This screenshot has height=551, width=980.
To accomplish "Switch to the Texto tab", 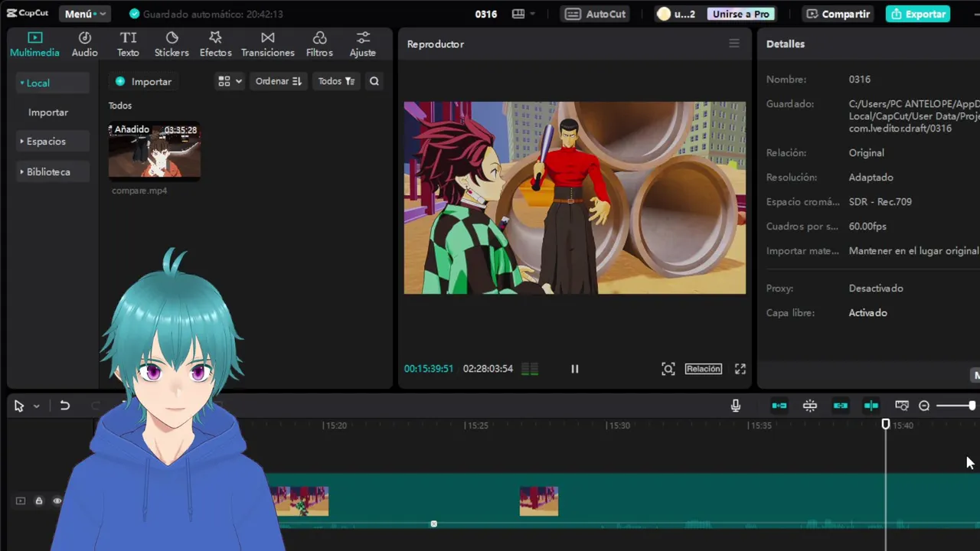I will click(128, 44).
